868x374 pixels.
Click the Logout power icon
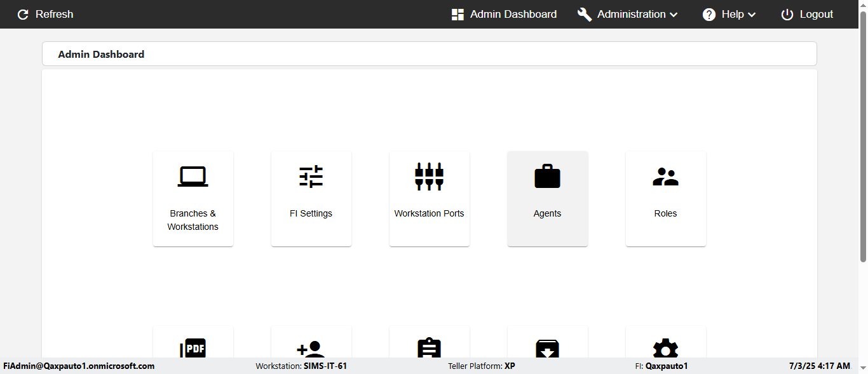point(787,15)
